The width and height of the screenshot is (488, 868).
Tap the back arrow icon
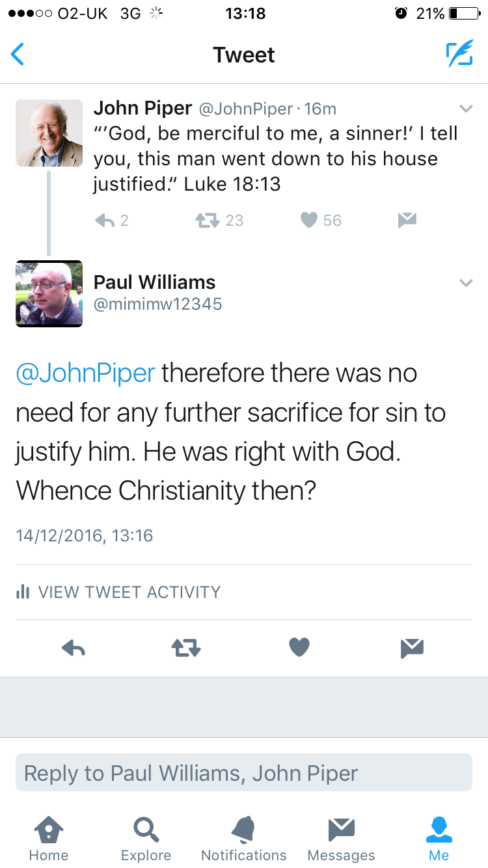pyautogui.click(x=18, y=55)
